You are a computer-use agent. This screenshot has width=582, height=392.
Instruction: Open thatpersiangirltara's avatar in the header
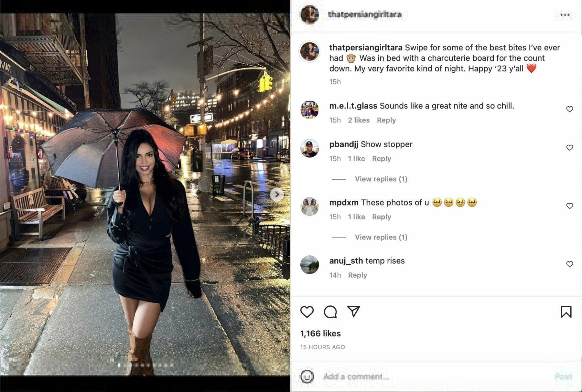[x=309, y=15]
